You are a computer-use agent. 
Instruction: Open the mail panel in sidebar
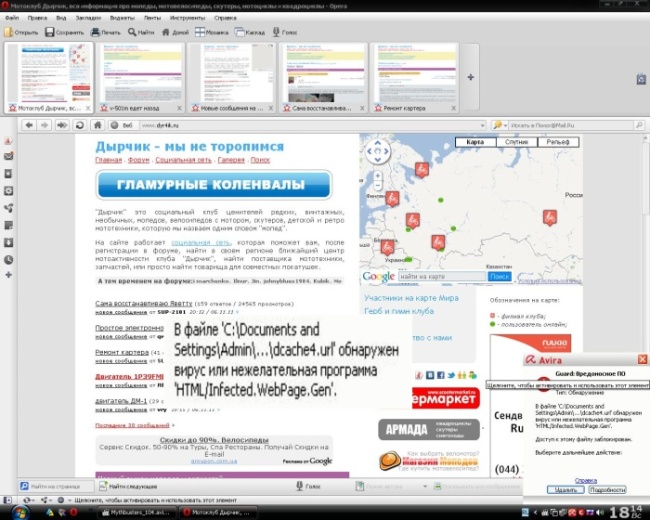(x=8, y=156)
